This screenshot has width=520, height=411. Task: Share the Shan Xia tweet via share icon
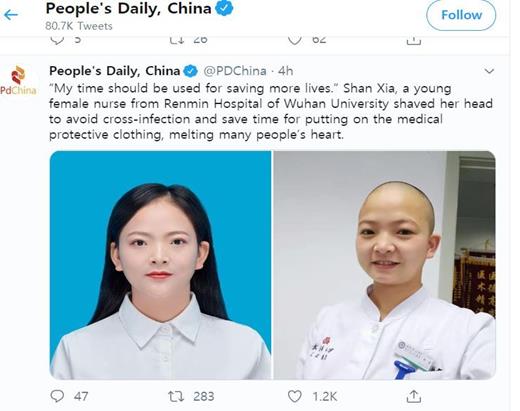tap(414, 396)
